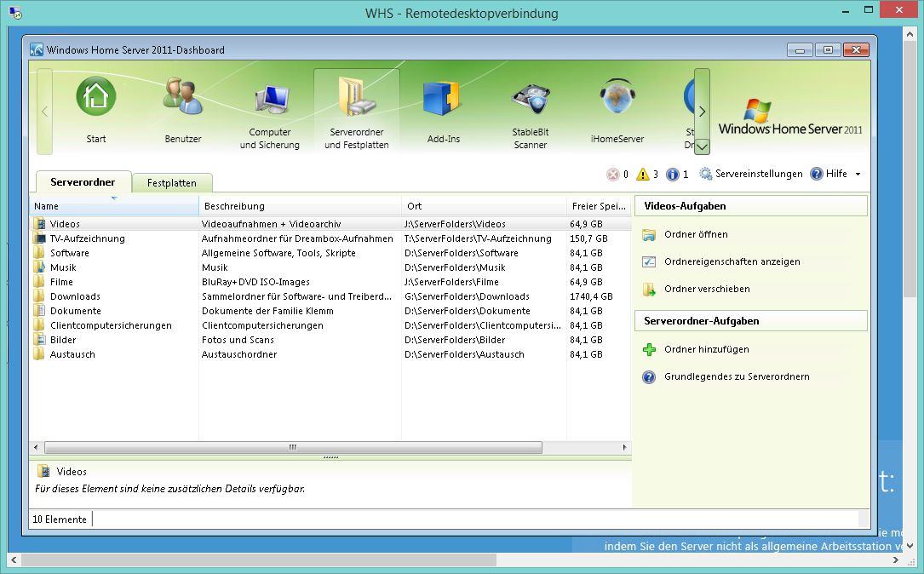The height and width of the screenshot is (574, 924).
Task: Click the blue question mark Grundlegendes icon
Action: pos(649,377)
